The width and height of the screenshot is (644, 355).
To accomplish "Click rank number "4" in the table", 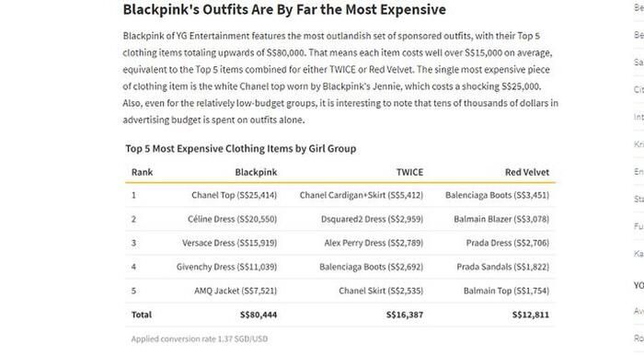I will point(133,267).
